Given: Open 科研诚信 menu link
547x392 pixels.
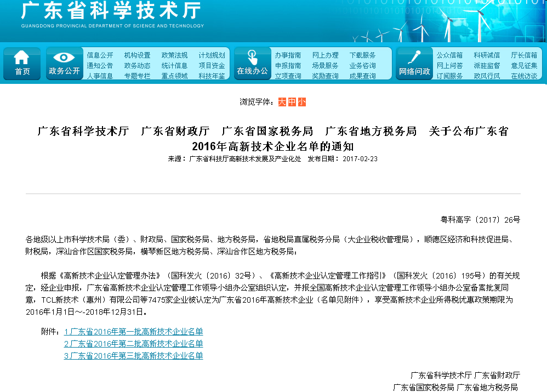Looking at the screenshot, I should tap(487, 55).
